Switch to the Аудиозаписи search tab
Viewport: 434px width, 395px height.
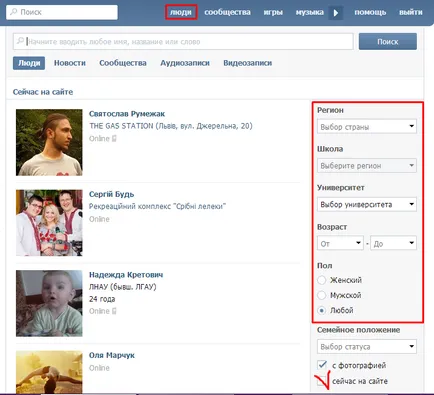(x=185, y=63)
